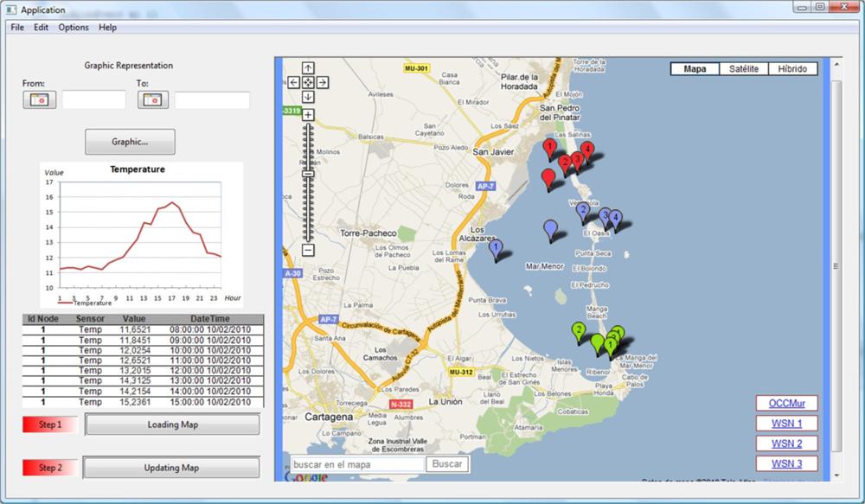865x504 pixels.
Task: Open the Options menu
Action: coord(74,28)
